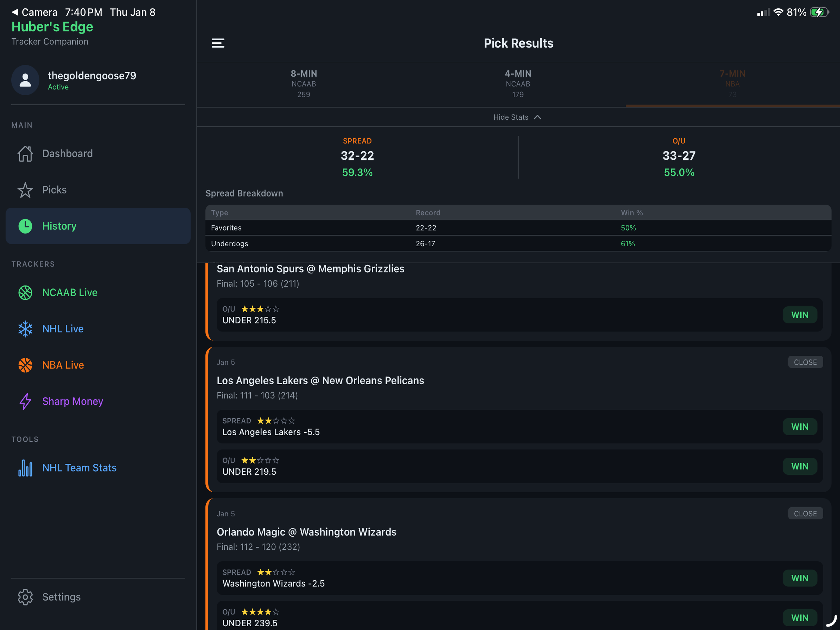Select the 7-MIN NBA tab
Screen dimensions: 840x630
(x=732, y=84)
